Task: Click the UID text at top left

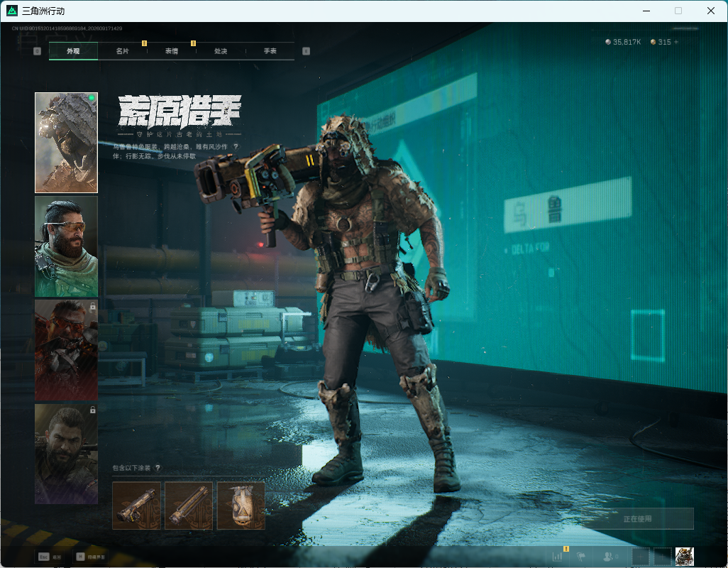Action: click(67, 28)
